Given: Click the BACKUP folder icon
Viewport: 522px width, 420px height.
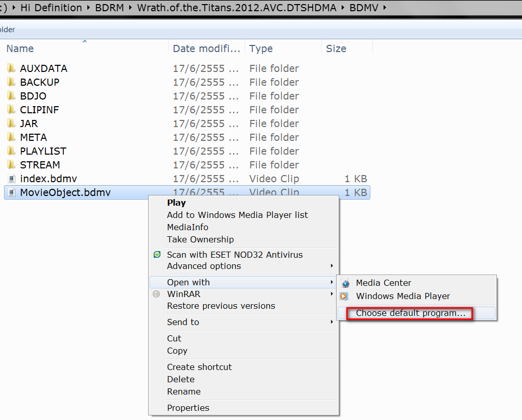Looking at the screenshot, I should pyautogui.click(x=11, y=82).
